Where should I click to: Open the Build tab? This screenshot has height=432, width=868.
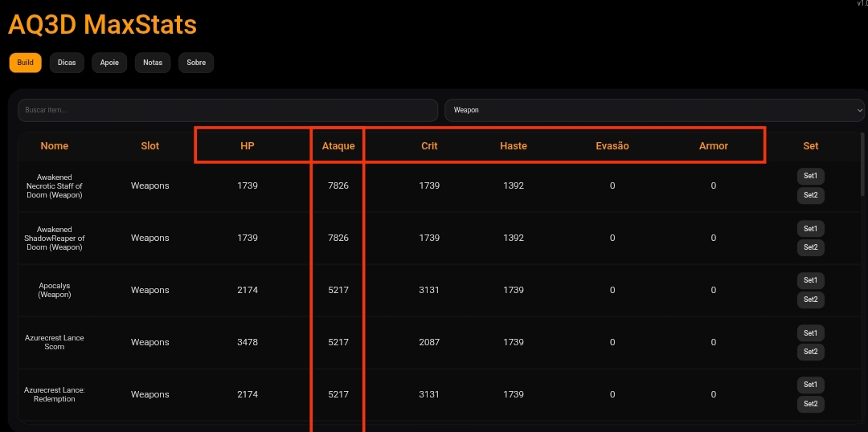25,63
